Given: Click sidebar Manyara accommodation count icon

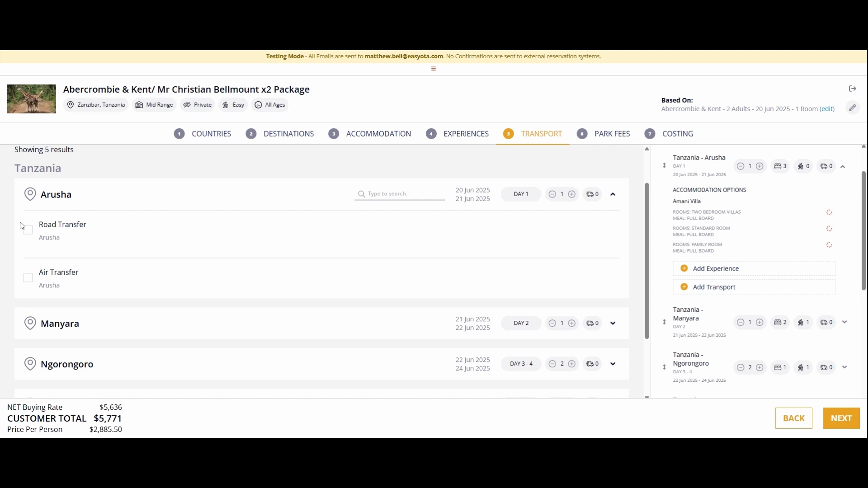Looking at the screenshot, I should [x=781, y=323].
